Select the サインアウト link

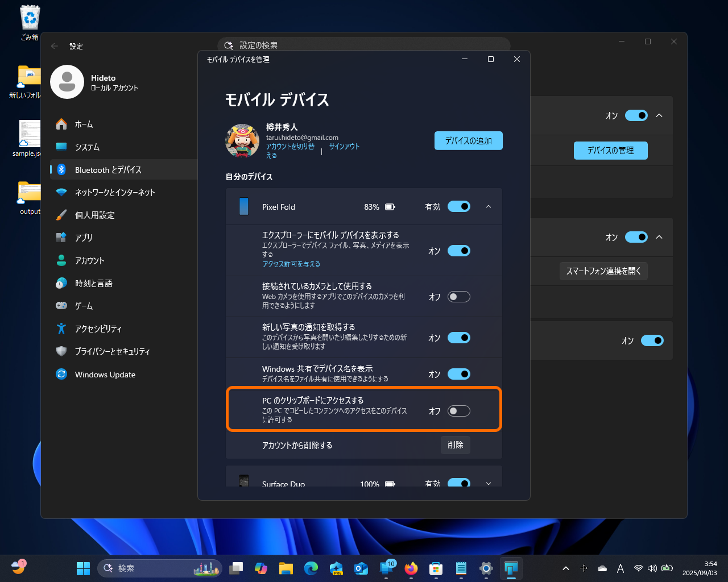click(344, 146)
